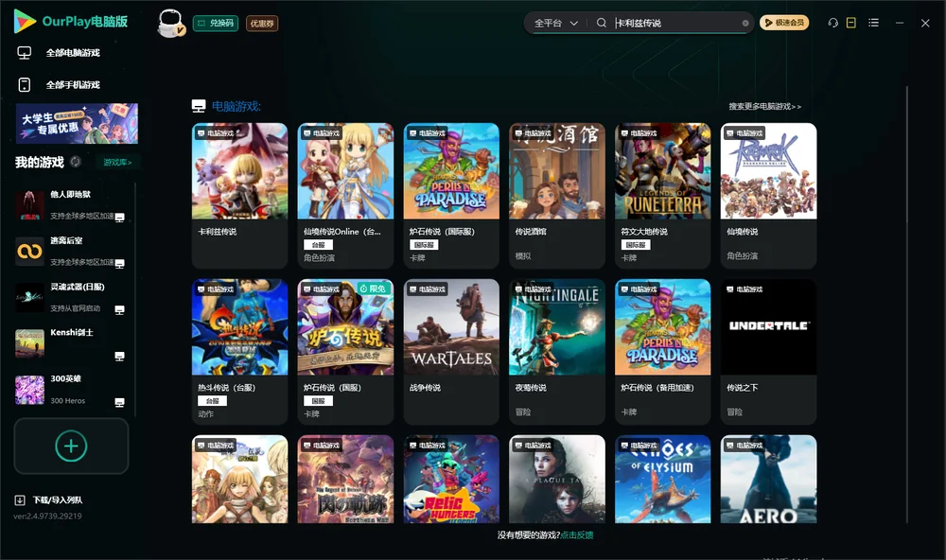This screenshot has width=946, height=560.
Task: Open 全部电脑游戏 section
Action: [59, 53]
